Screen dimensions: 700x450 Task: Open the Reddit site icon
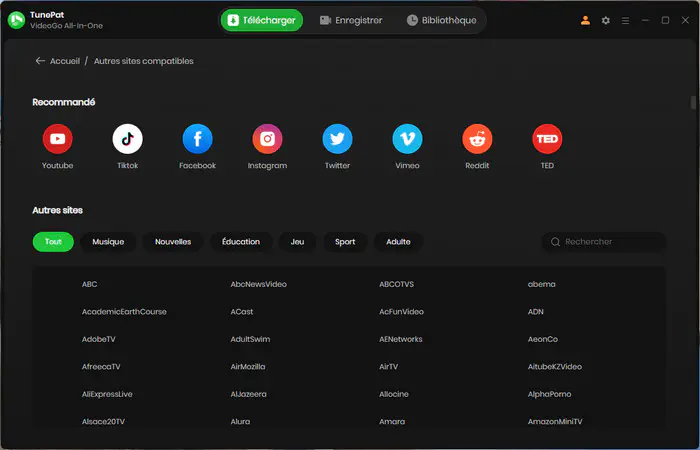(477, 139)
